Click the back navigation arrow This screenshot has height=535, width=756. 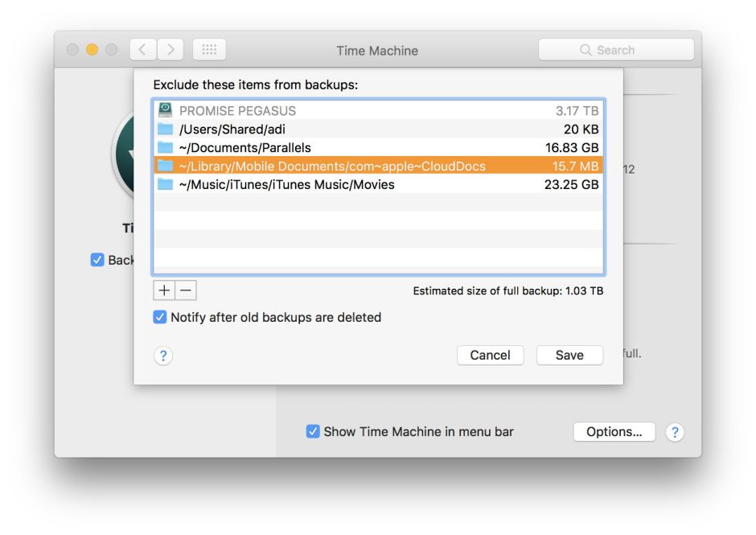click(142, 48)
